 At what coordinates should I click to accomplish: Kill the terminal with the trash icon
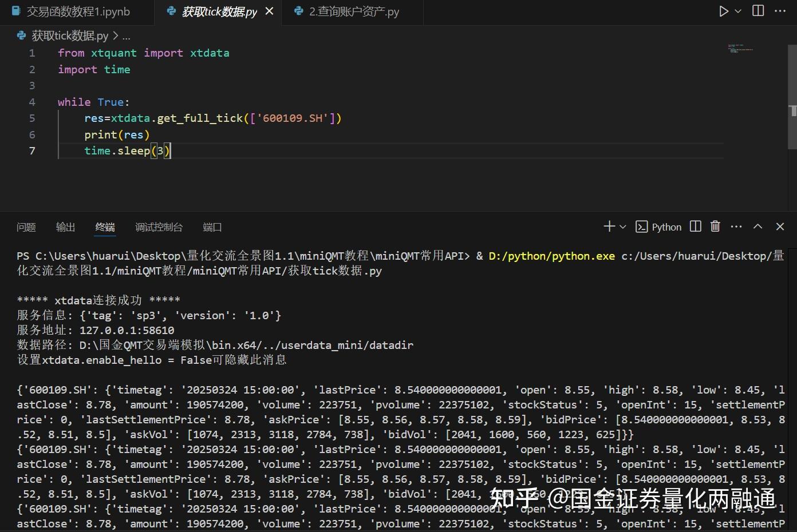click(715, 227)
